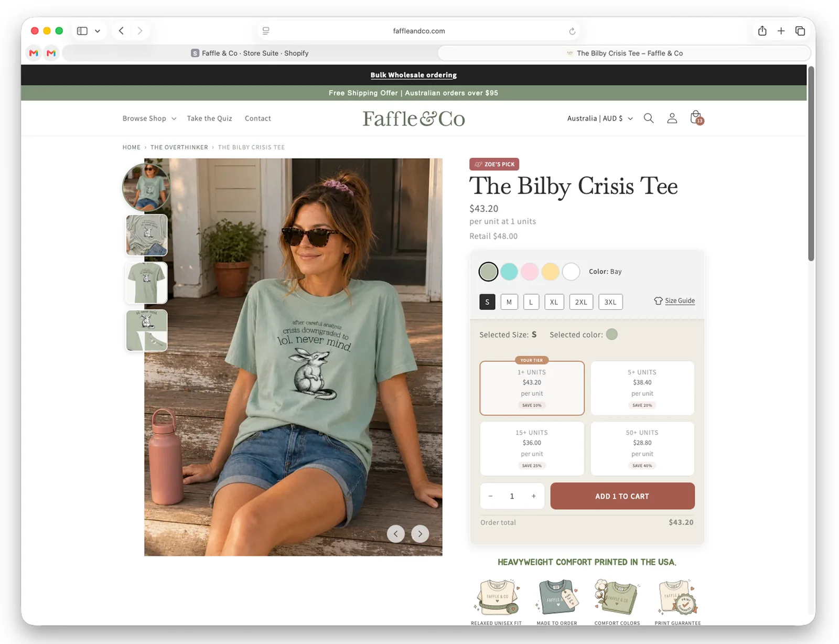View the back-of-tee thumbnail image
Image resolution: width=839 pixels, height=644 pixels.
click(147, 283)
